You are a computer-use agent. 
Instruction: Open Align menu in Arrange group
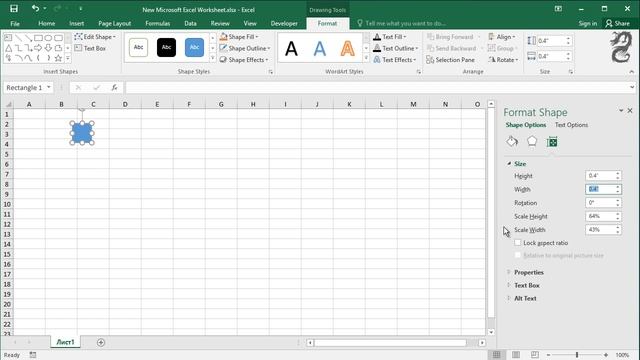(x=502, y=37)
